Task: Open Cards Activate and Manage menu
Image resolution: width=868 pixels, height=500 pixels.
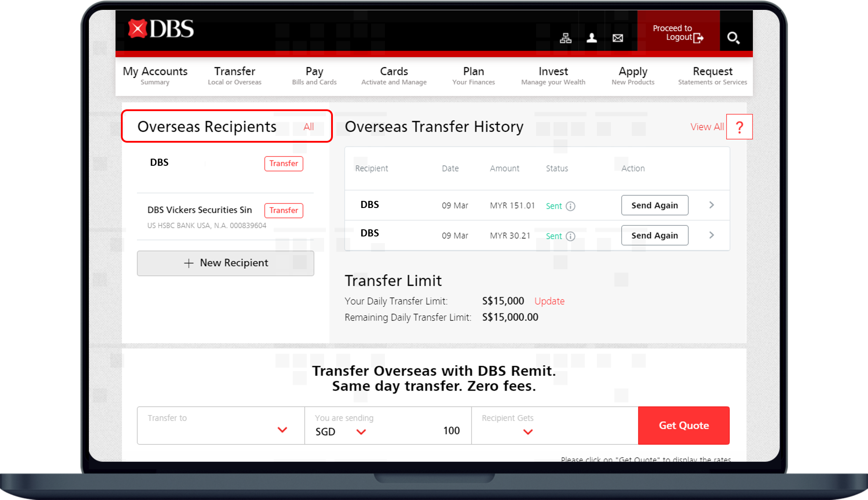Action: (x=394, y=76)
